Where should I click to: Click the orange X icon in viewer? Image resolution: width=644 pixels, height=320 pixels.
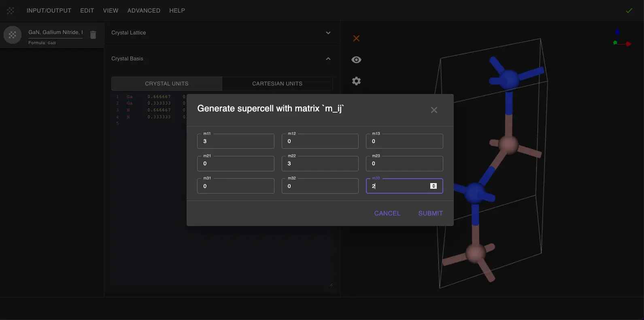[356, 38]
